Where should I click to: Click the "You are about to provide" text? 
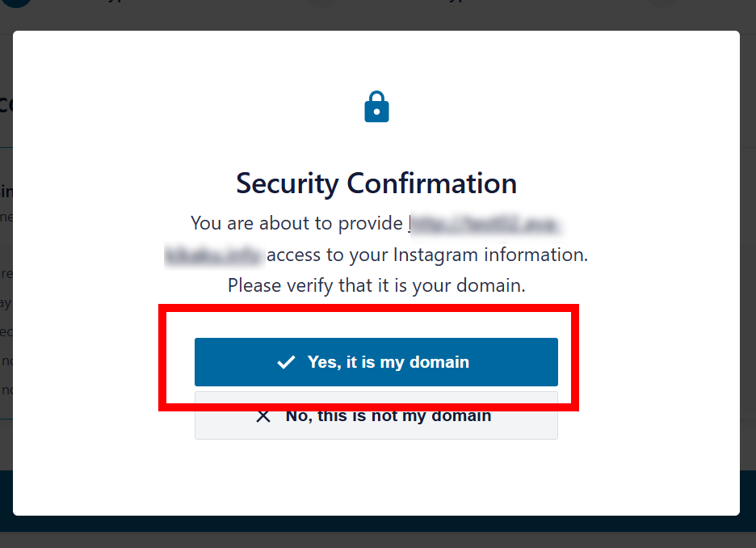pos(296,223)
